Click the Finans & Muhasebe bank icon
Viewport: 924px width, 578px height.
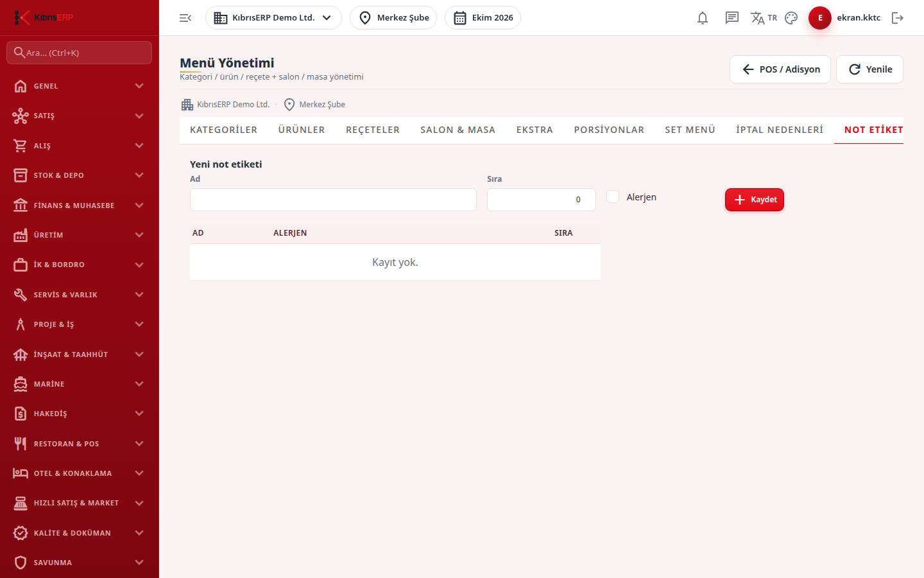coord(21,206)
